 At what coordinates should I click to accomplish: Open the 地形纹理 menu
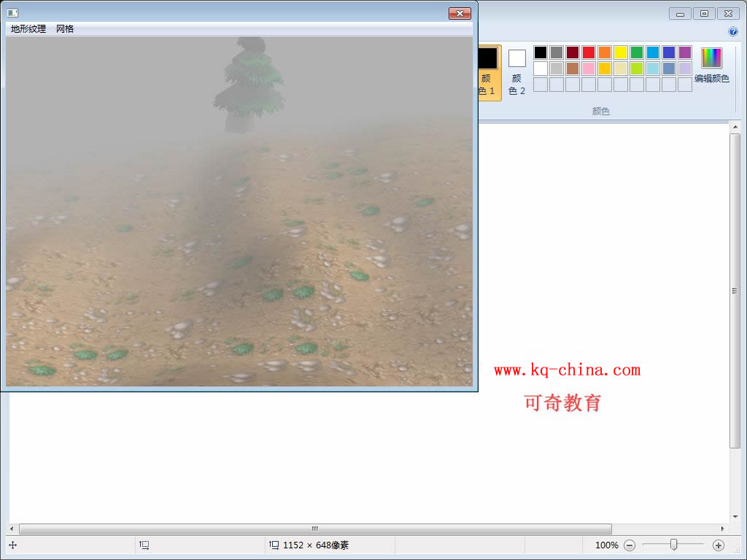[x=28, y=29]
